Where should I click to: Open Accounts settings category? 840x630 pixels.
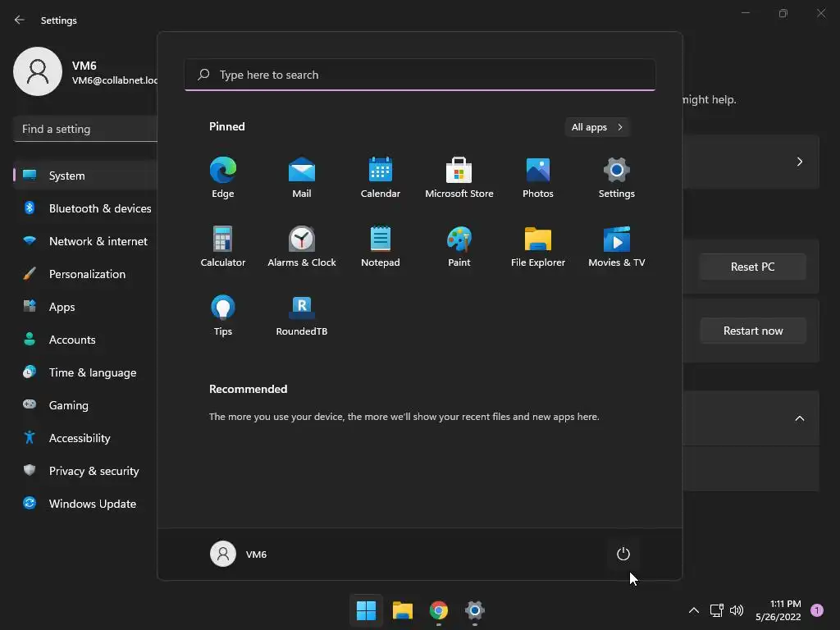pos(85,340)
